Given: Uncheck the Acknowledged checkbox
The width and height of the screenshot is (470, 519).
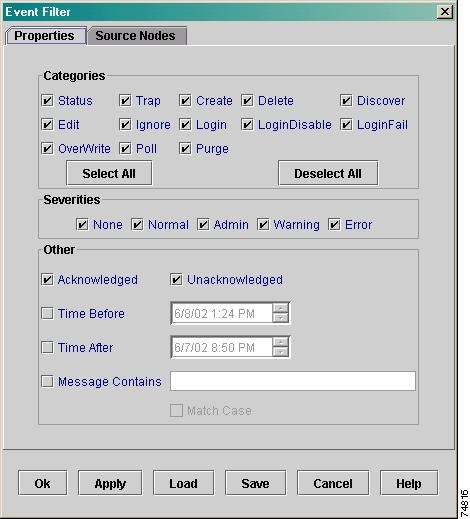Looking at the screenshot, I should (47, 280).
